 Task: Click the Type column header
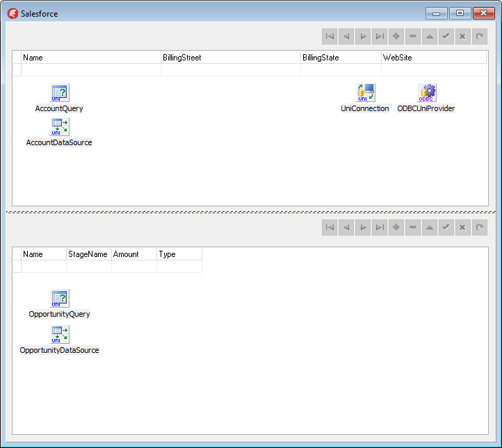point(179,254)
